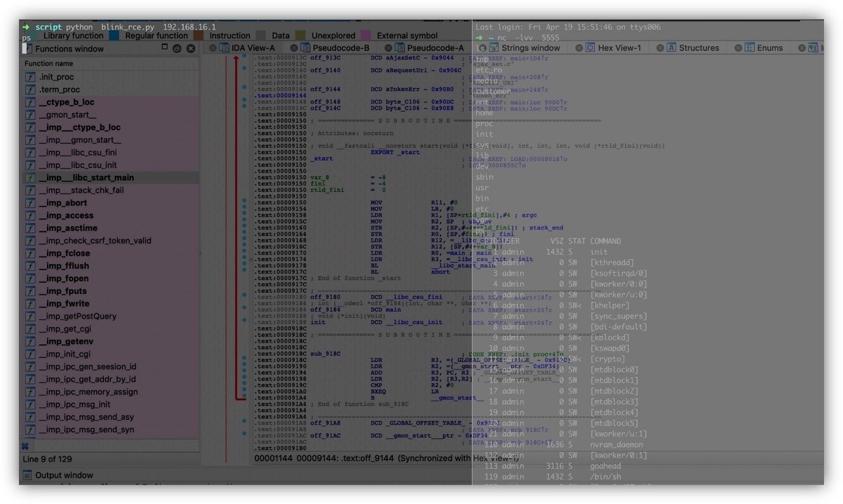Click the Unexplored legend color swatch
This screenshot has height=504, width=843.
pos(300,36)
